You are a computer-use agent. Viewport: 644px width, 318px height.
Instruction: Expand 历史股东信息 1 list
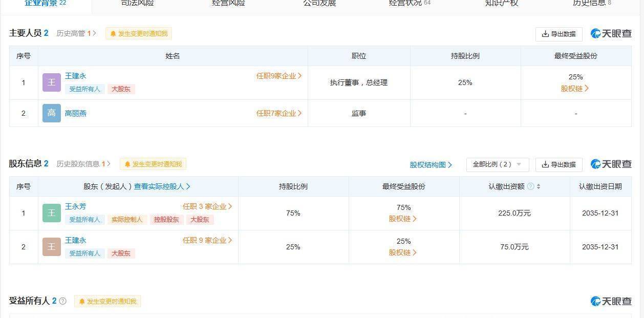[x=83, y=164]
